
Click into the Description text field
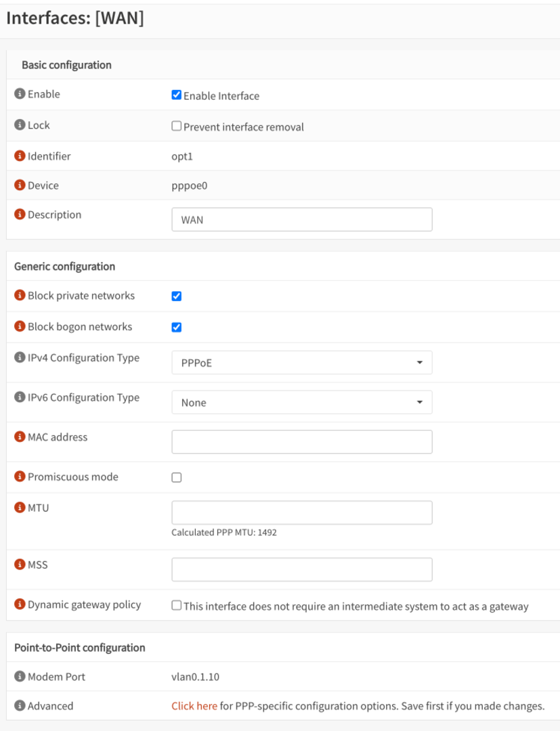[x=301, y=220]
